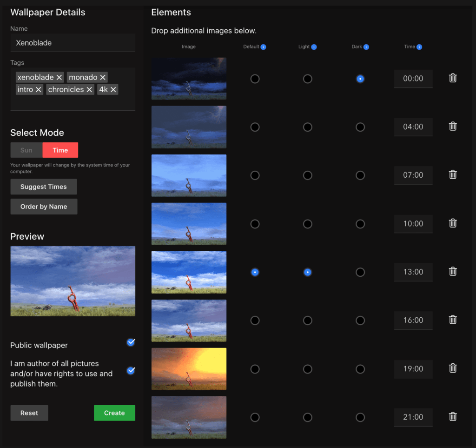Delete the chronicles tag

coord(89,90)
